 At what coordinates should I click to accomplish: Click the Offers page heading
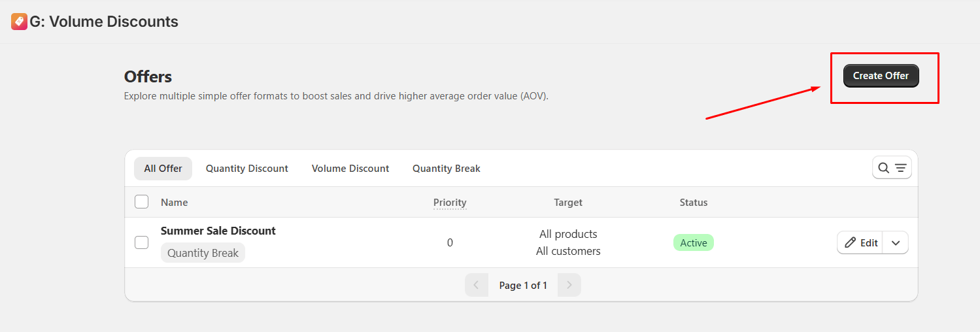(x=148, y=76)
